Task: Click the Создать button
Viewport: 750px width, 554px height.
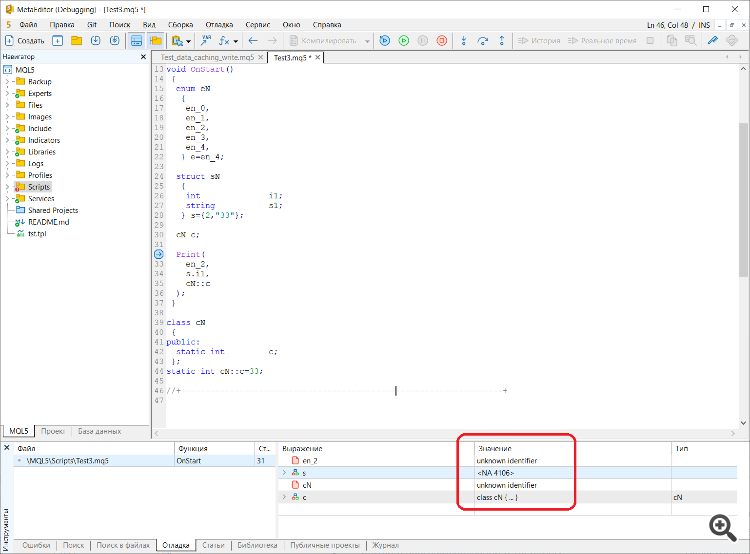Action: click(25, 41)
